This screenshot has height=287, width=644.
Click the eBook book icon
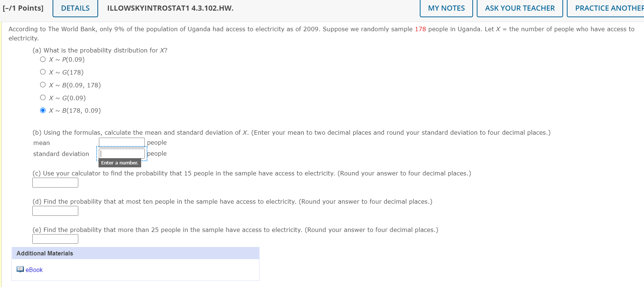[x=20, y=269]
